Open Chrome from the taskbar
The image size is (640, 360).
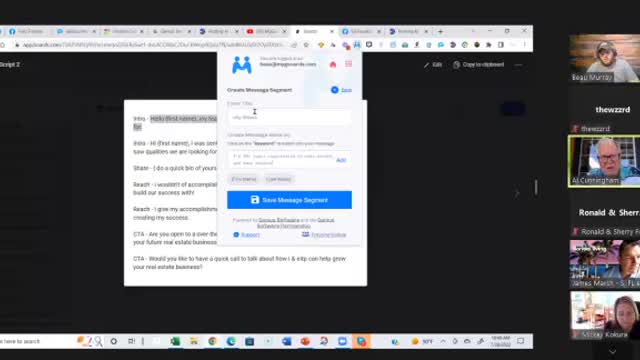click(212, 341)
